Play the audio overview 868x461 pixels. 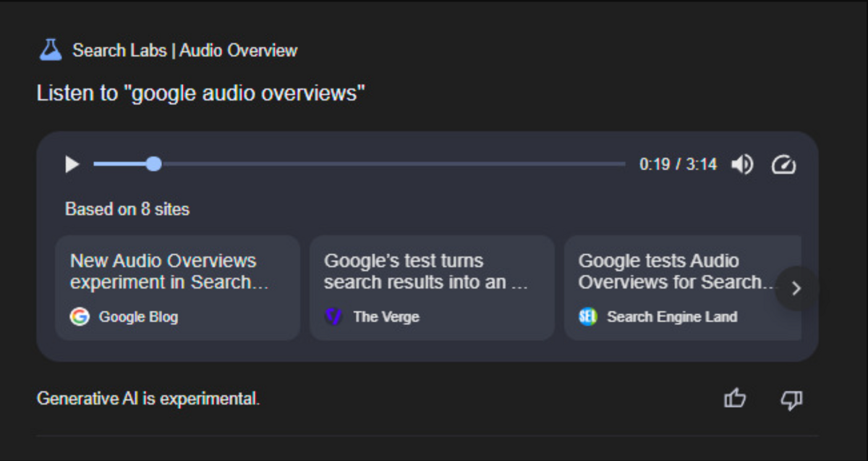click(72, 164)
